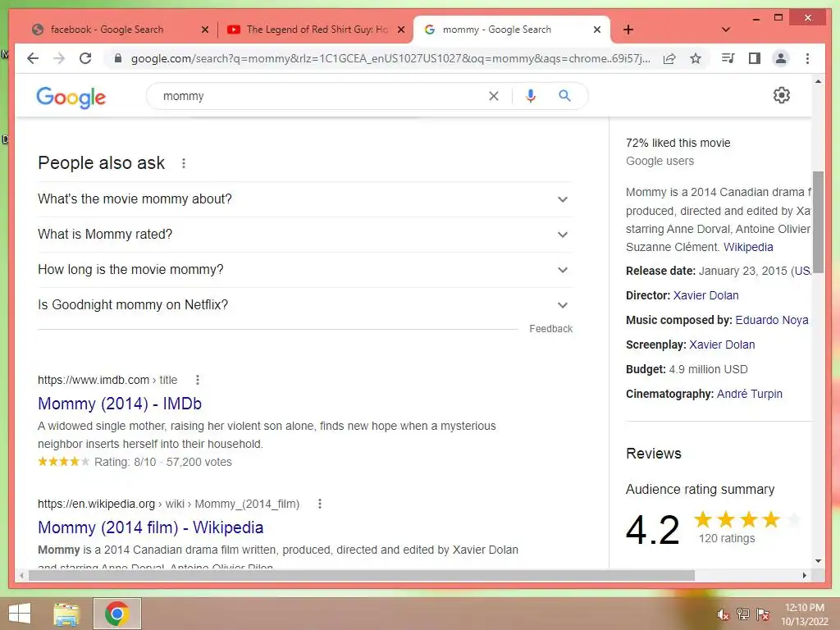Start voice search with the microphone
This screenshot has height=630, width=840.
[531, 96]
